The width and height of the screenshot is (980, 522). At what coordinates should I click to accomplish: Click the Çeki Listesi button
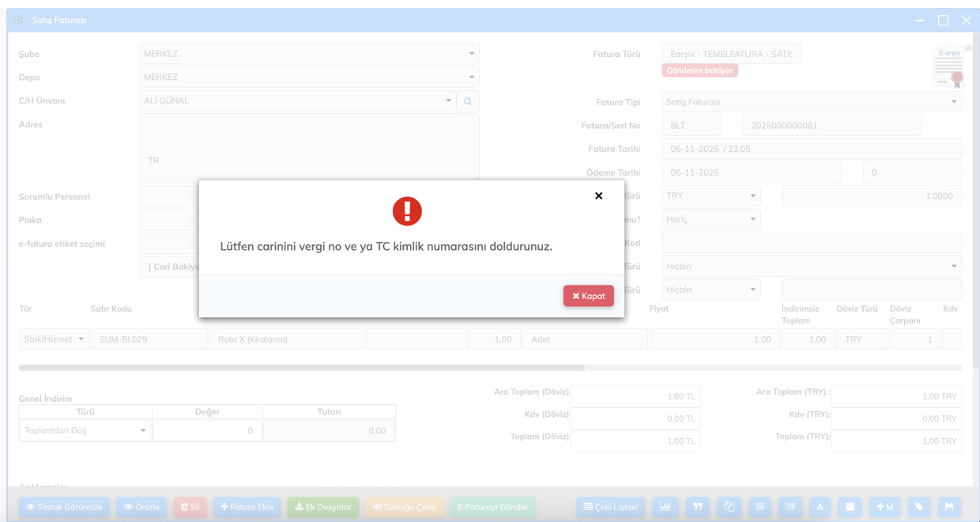click(x=610, y=507)
